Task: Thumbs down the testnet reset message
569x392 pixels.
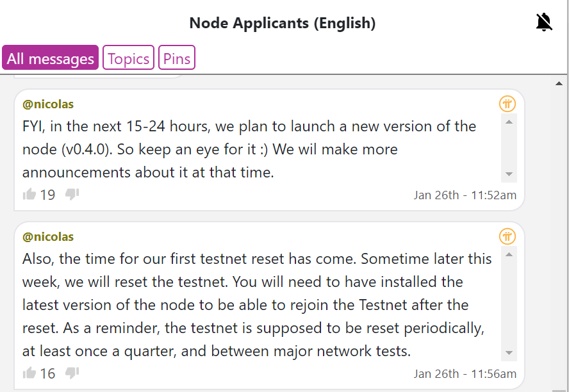Action: pyautogui.click(x=72, y=373)
